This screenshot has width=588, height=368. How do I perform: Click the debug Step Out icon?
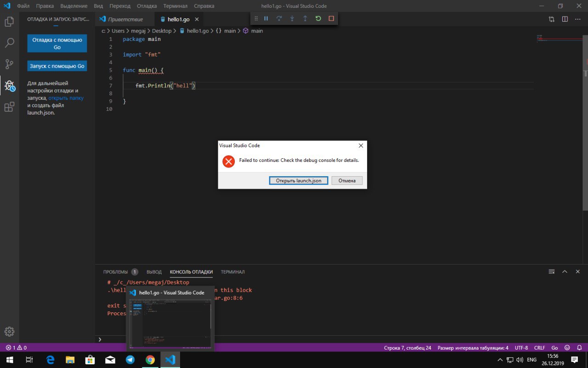pyautogui.click(x=305, y=18)
